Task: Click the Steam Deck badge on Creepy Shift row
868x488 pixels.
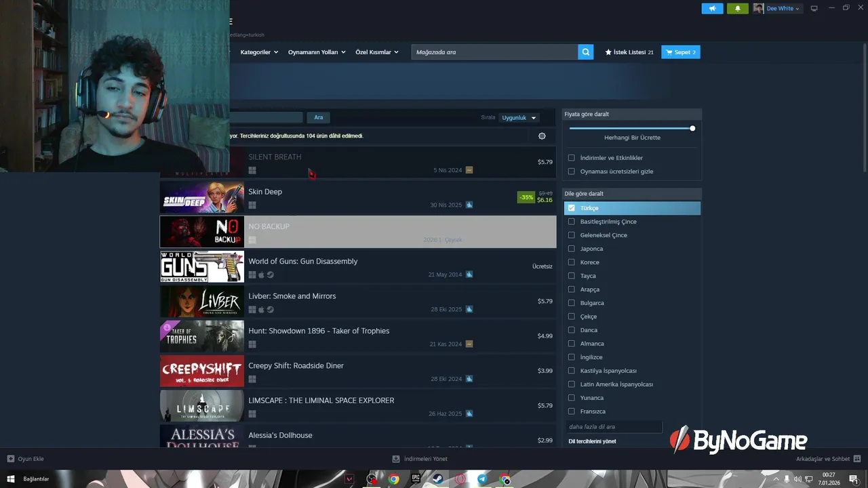Action: click(469, 379)
